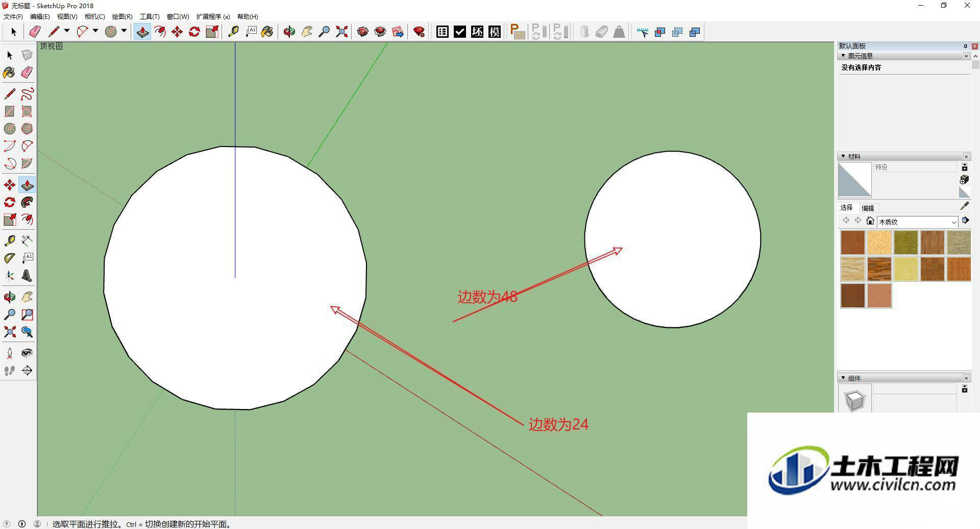Select the Axes tool
The width and height of the screenshot is (980, 529).
(9, 276)
